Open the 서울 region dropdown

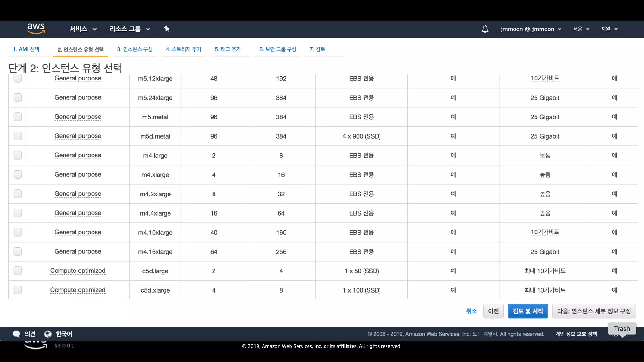[x=581, y=29]
